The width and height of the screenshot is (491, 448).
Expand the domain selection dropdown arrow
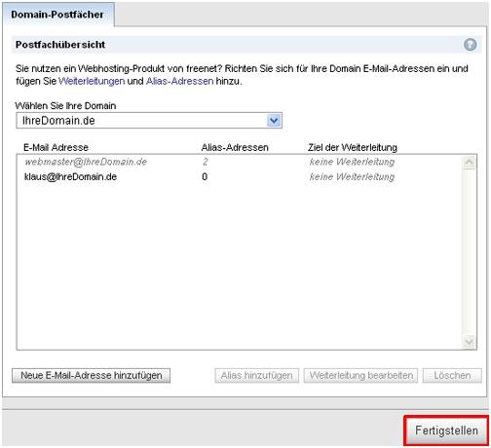click(x=274, y=121)
